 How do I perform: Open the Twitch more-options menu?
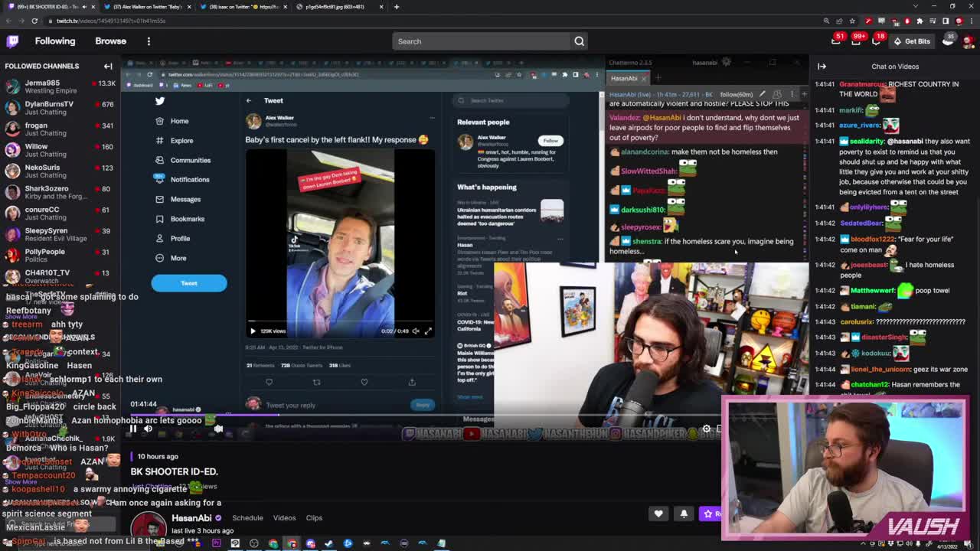click(149, 41)
